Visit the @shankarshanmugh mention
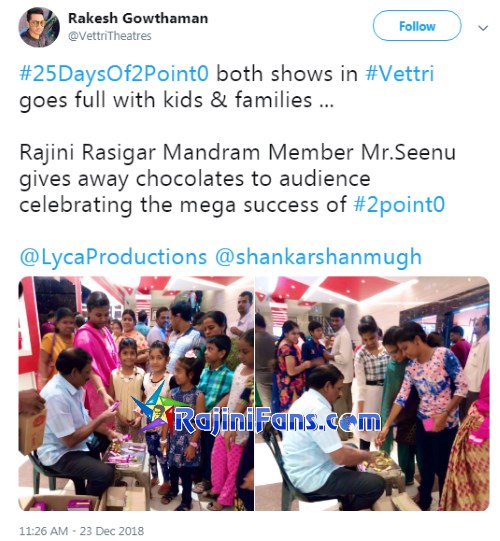This screenshot has height=541, width=500. pyautogui.click(x=318, y=257)
